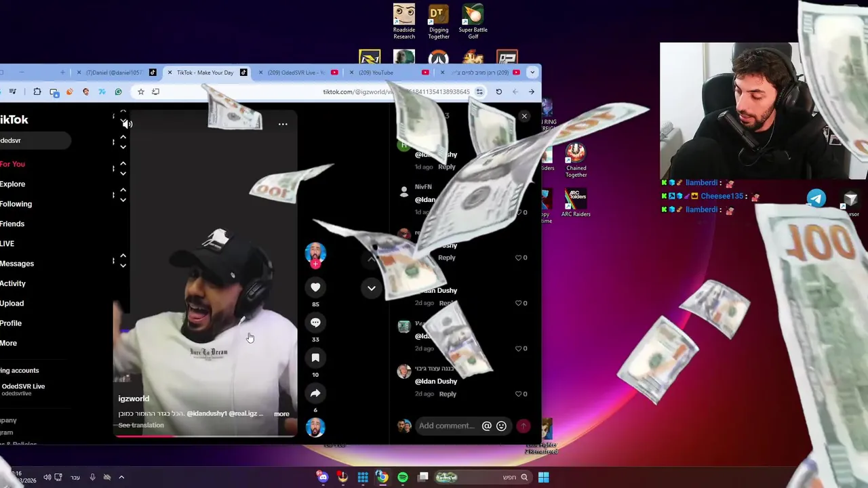This screenshot has height=488, width=868.
Task: Open Digging Together desktop shortcut
Action: (438, 22)
